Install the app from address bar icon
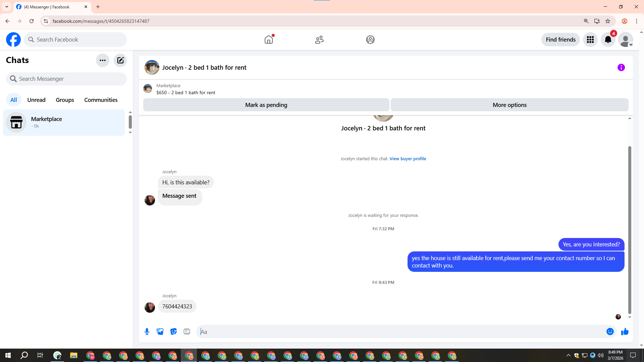 point(597,21)
